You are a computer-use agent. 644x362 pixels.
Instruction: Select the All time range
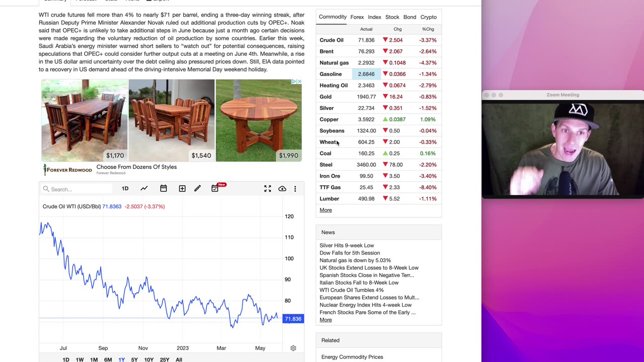click(x=179, y=359)
